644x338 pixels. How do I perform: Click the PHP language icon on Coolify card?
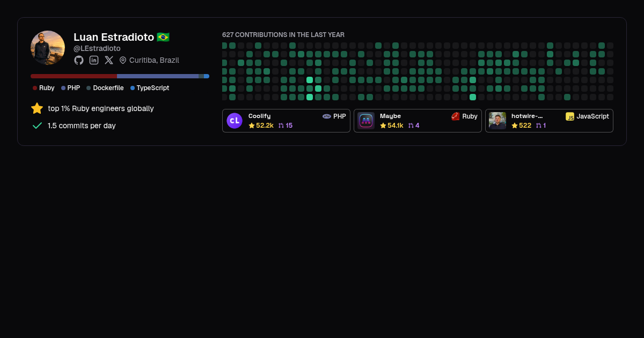coord(327,116)
